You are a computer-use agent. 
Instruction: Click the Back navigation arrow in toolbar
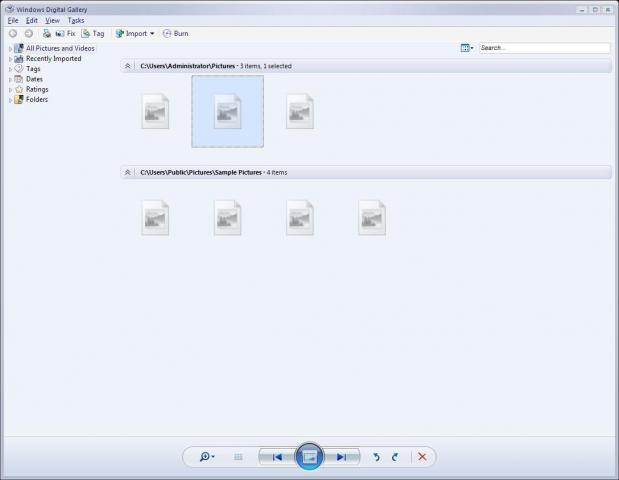pyautogui.click(x=13, y=34)
